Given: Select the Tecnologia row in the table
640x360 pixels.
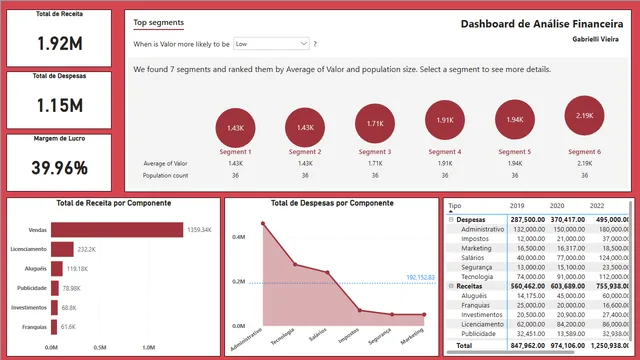Looking at the screenshot, I should (x=538, y=277).
